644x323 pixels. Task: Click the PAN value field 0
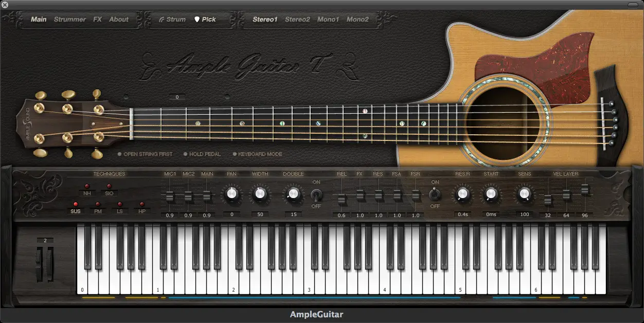231,214
